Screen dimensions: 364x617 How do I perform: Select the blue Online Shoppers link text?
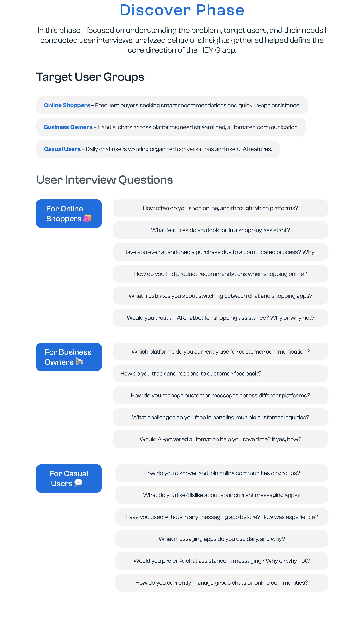pyautogui.click(x=67, y=105)
